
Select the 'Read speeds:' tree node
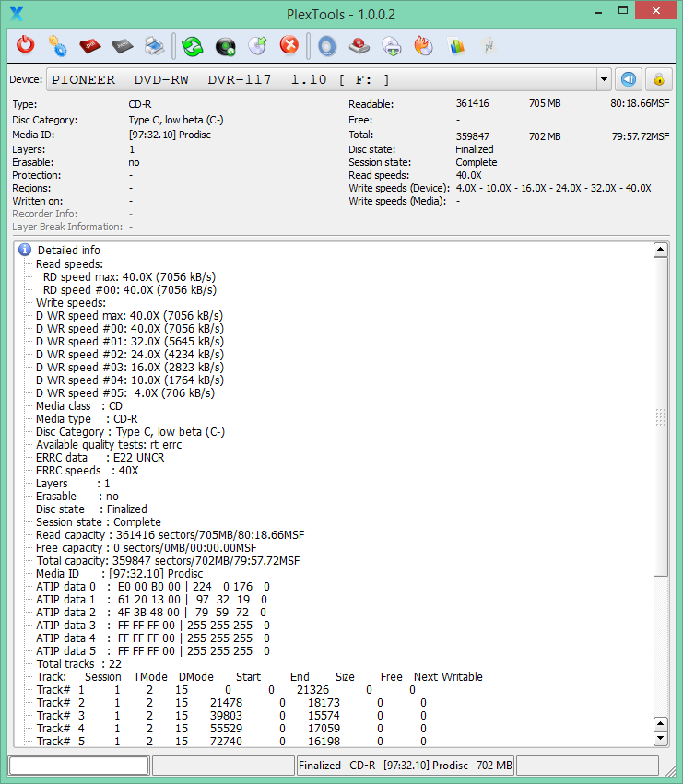tap(69, 264)
